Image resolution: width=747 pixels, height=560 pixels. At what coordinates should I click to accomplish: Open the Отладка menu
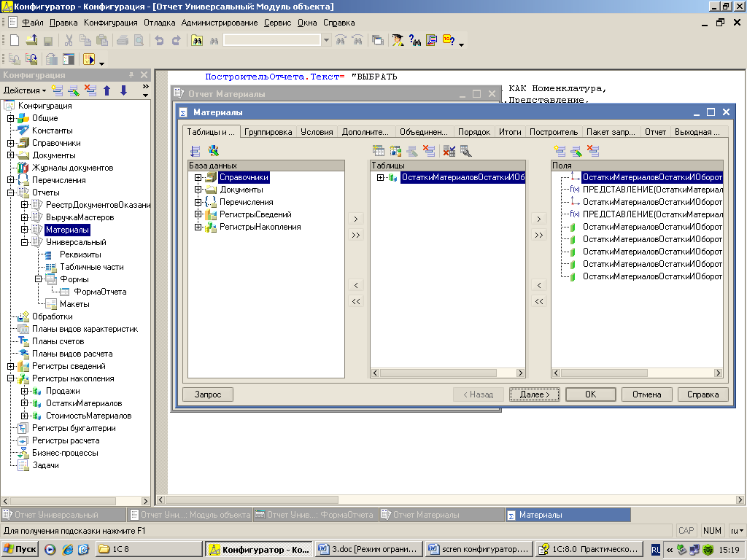point(159,23)
